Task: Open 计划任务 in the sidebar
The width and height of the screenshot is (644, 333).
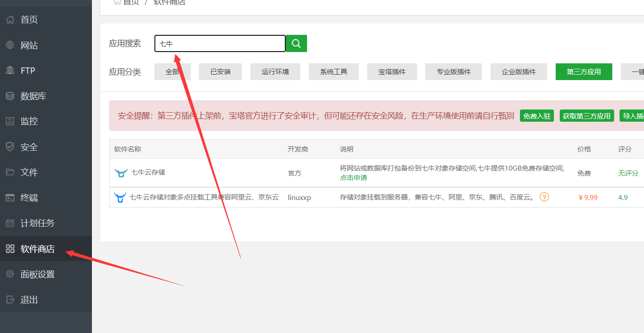Action: pos(37,223)
